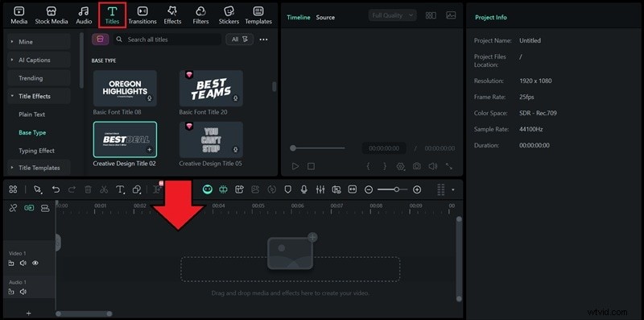Select the Basic Font Title 20 thumbnail
Screen dimensions: 644x320
211,89
